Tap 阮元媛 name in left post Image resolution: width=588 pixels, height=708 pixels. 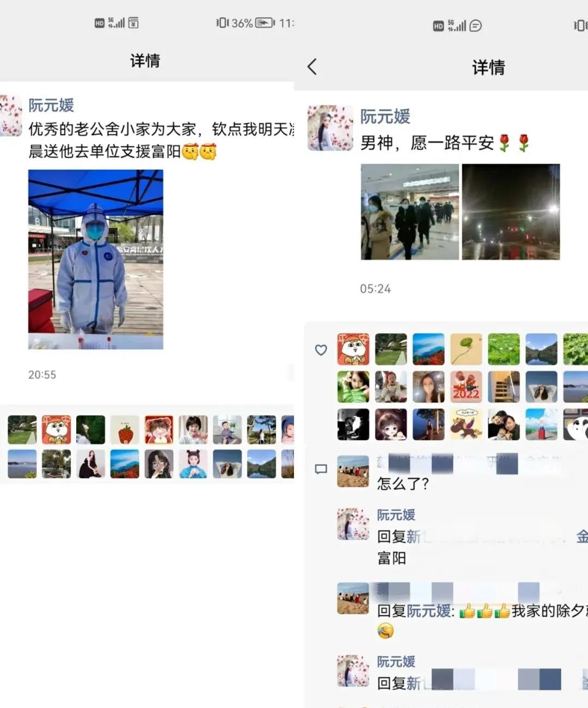point(51,105)
